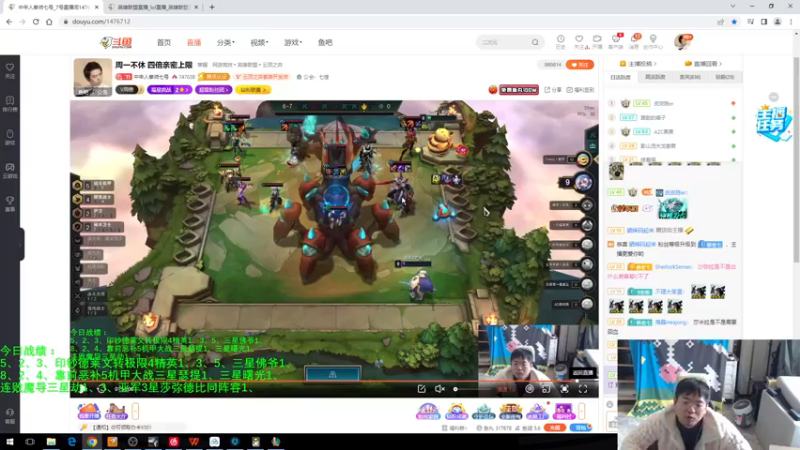800x450 pixels.
Task: Open the 福利签到 check-in link
Action: coord(580,90)
